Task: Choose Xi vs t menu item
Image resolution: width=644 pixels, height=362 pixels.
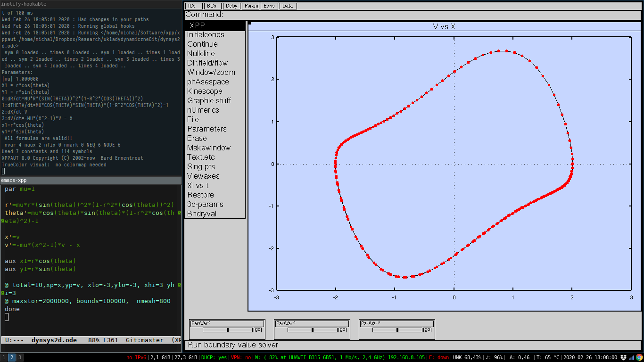Action: coord(215,186)
